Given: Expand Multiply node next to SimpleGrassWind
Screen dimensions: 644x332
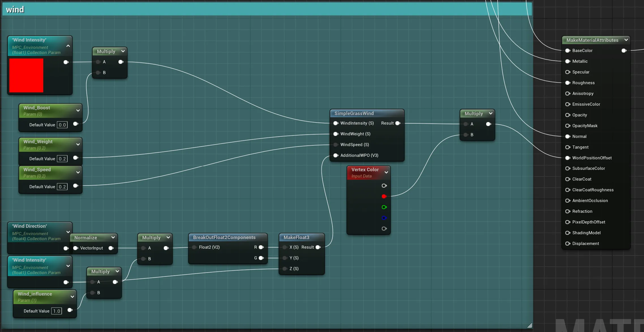Looking at the screenshot, I should [491, 113].
